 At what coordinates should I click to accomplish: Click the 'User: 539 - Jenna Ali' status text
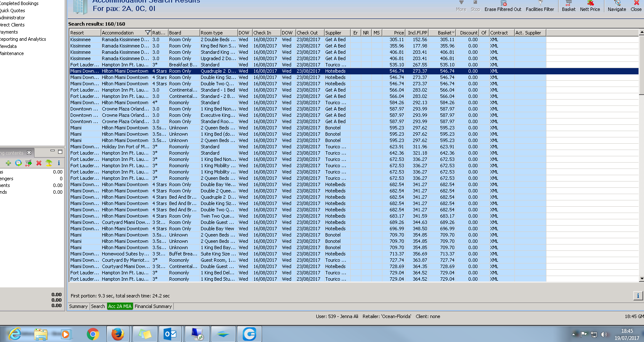pos(337,316)
